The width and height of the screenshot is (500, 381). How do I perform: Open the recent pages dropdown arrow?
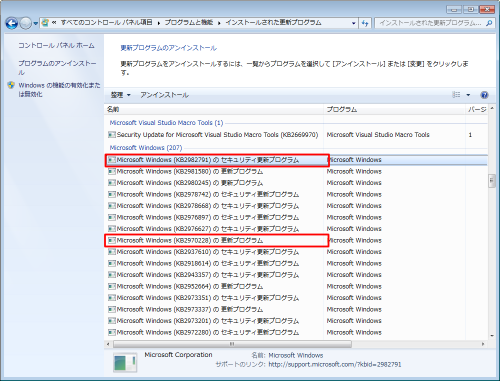click(x=35, y=24)
